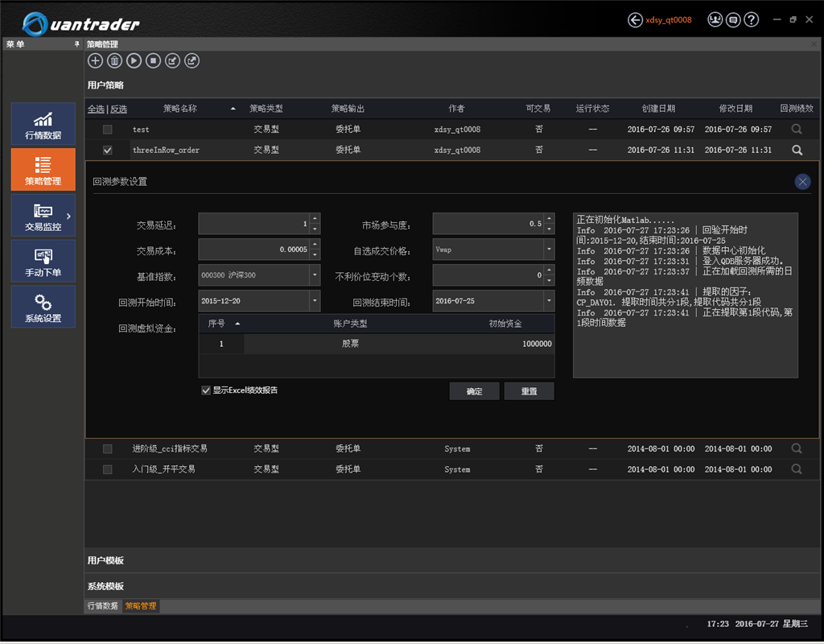Click the import strategy icon in toolbar
This screenshot has width=824, height=644.
coord(172,60)
